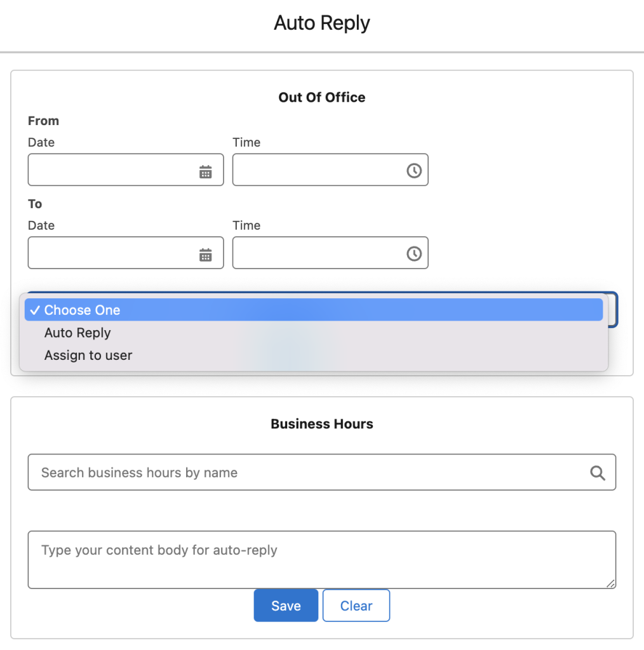Click the 'Date' label under From
This screenshot has height=650, width=644.
41,142
